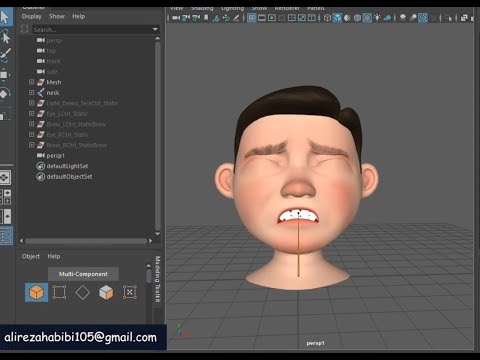Expand the Mesh node in Outliner
The width and height of the screenshot is (480, 360).
pyautogui.click(x=31, y=82)
